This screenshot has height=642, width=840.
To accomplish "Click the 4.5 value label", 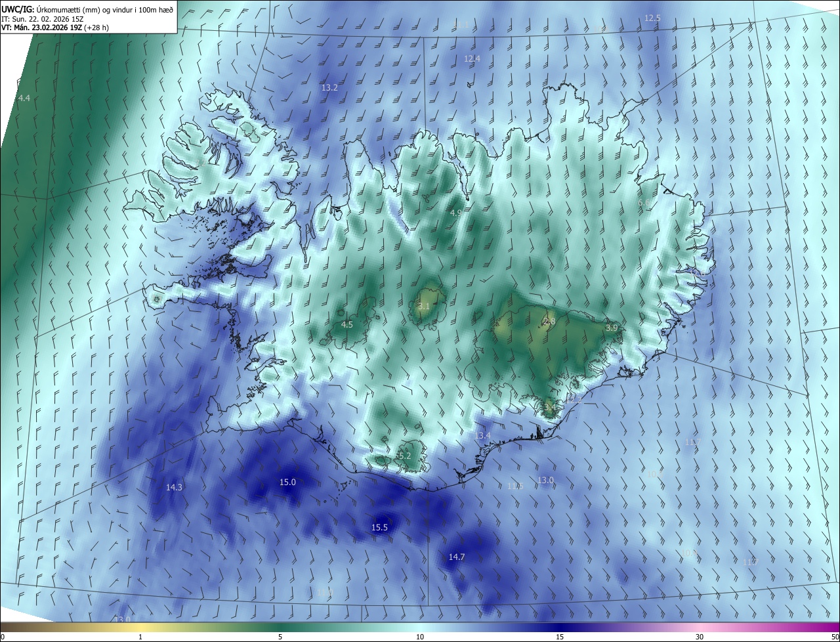I will click(x=347, y=324).
